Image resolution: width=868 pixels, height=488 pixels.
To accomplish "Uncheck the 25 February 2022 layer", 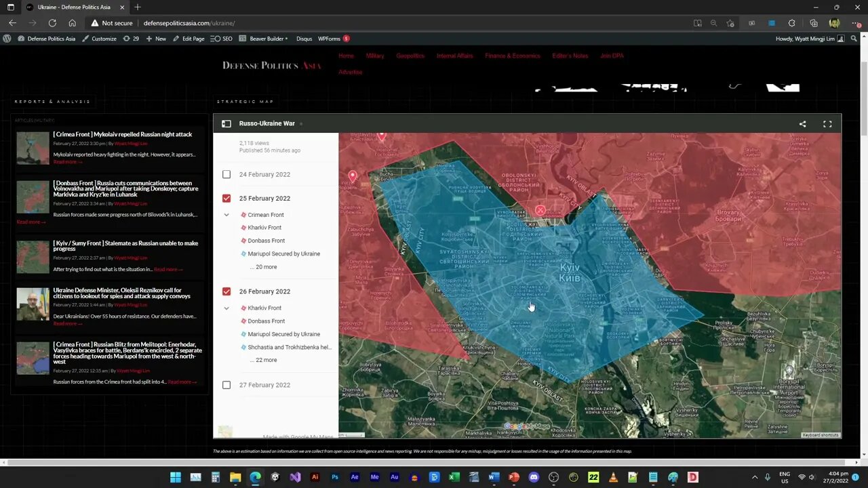I will coord(226,199).
